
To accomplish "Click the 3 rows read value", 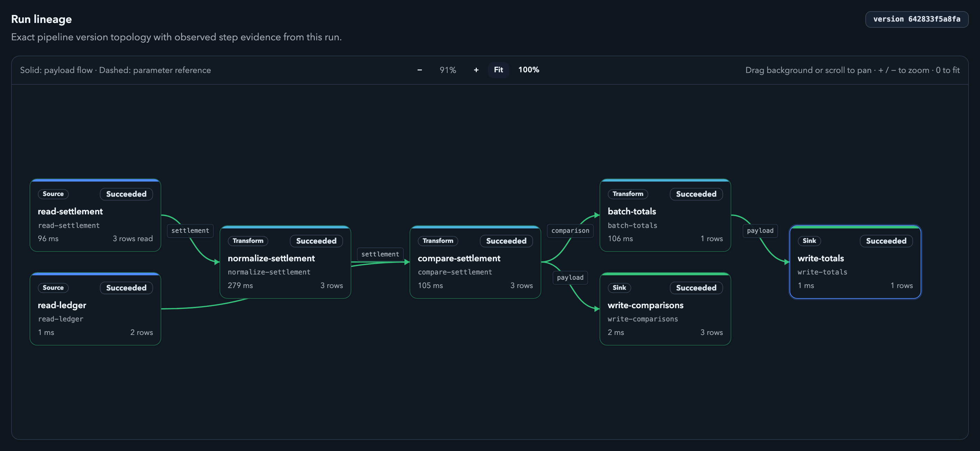I will pos(133,238).
